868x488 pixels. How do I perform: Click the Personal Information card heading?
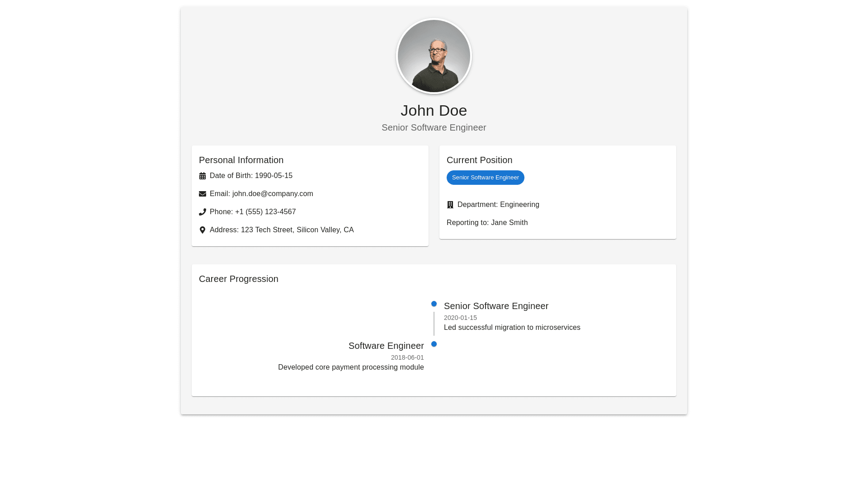tap(241, 160)
